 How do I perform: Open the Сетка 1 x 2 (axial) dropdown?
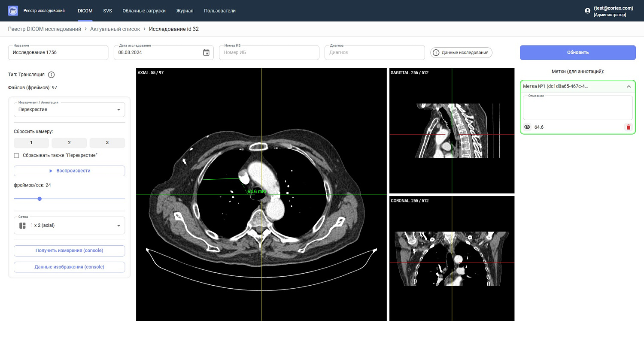tap(70, 226)
